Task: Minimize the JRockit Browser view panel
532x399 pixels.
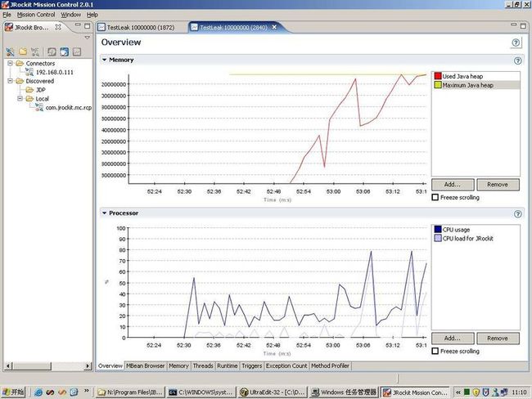Action: point(78,25)
